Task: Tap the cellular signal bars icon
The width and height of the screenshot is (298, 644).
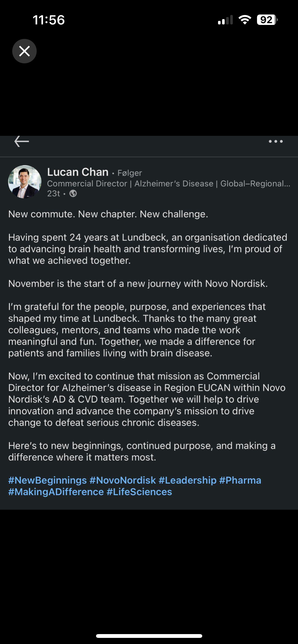Action: [225, 20]
